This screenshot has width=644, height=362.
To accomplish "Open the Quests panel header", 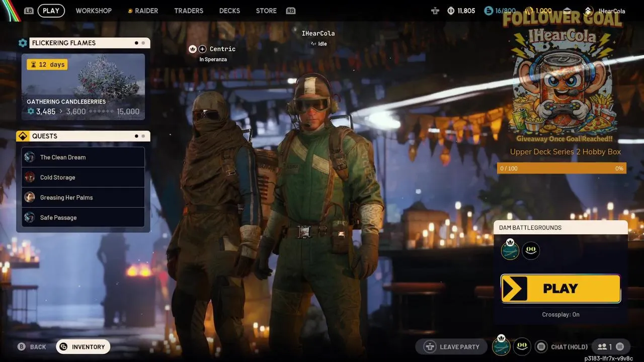I will [x=90, y=136].
